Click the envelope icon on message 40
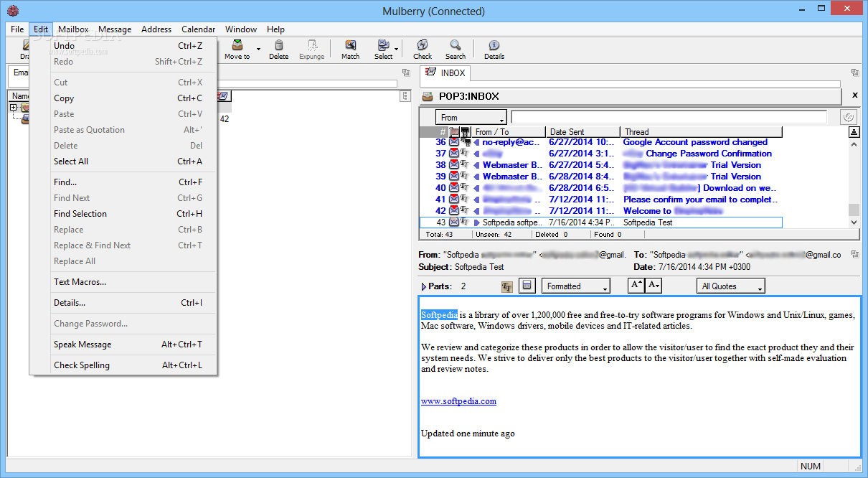The width and height of the screenshot is (868, 478). (x=454, y=188)
